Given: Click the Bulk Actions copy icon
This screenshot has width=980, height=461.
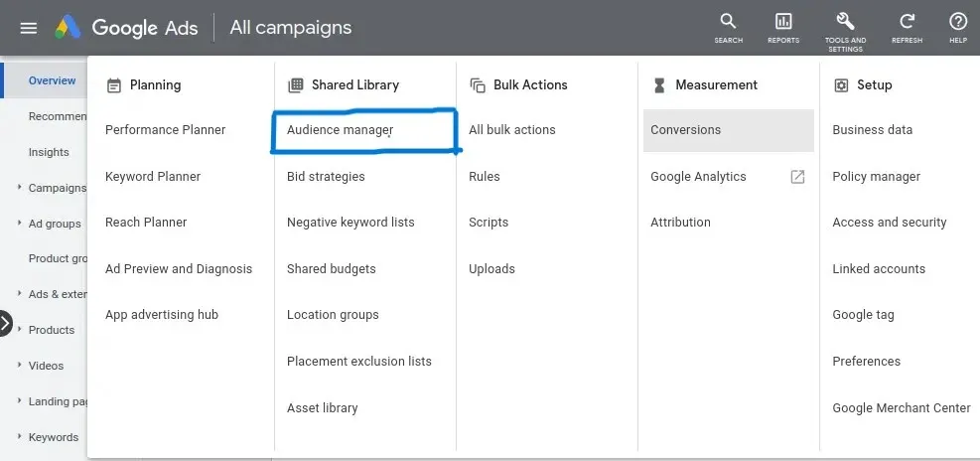Looking at the screenshot, I should [478, 85].
